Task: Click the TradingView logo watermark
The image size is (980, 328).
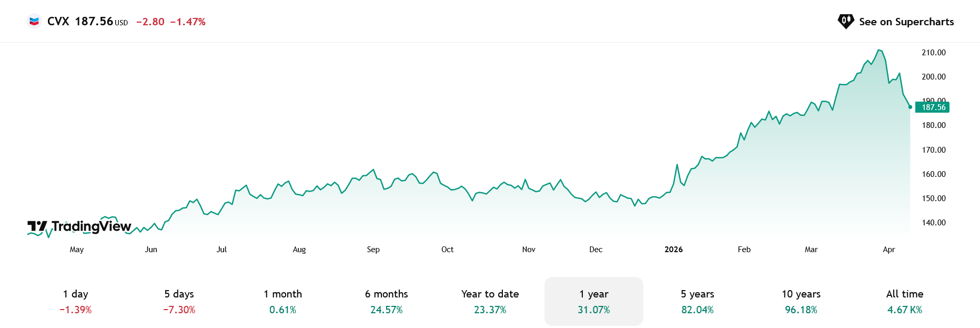Action: coord(79,226)
